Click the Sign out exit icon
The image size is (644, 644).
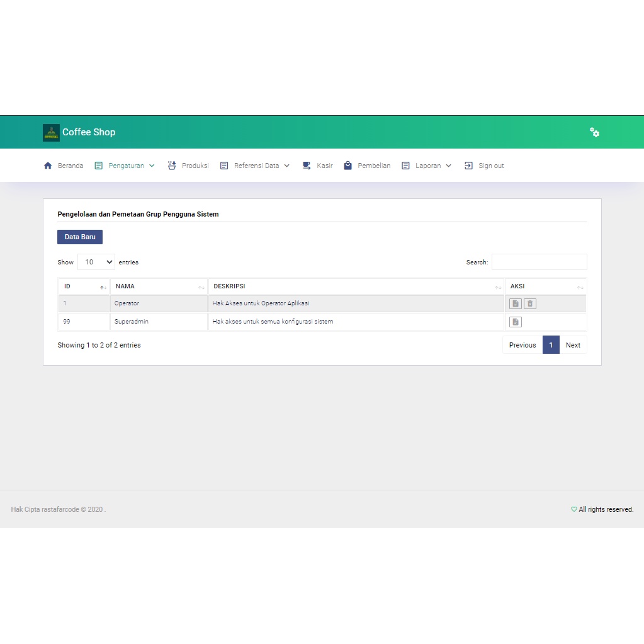click(x=468, y=166)
